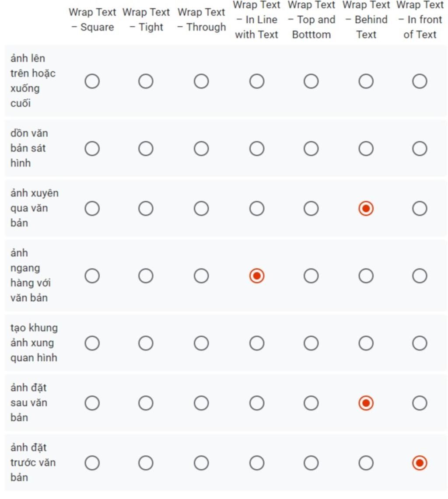Image resolution: width=448 pixels, height=499 pixels.
Task: Click selected Behind Text radio in 'ảnh xuyên qua văn bản'
Action: (x=366, y=209)
